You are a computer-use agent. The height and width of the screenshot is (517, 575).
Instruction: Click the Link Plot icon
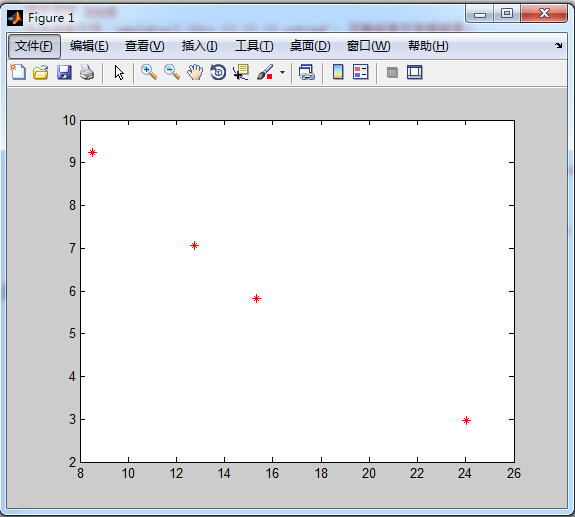307,72
